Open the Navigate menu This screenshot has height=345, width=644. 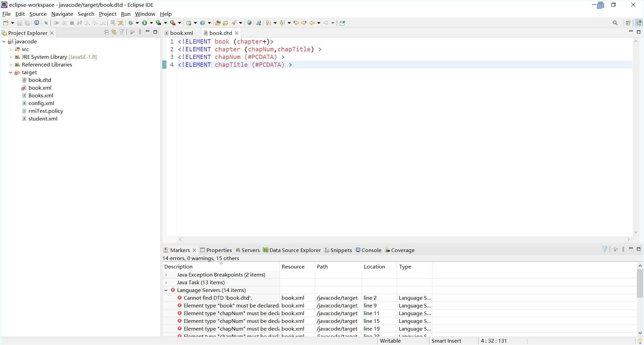[62, 14]
